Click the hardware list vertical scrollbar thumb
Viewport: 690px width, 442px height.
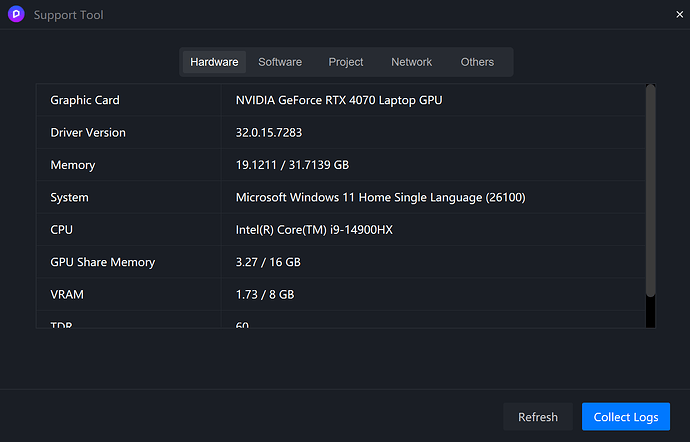650,191
